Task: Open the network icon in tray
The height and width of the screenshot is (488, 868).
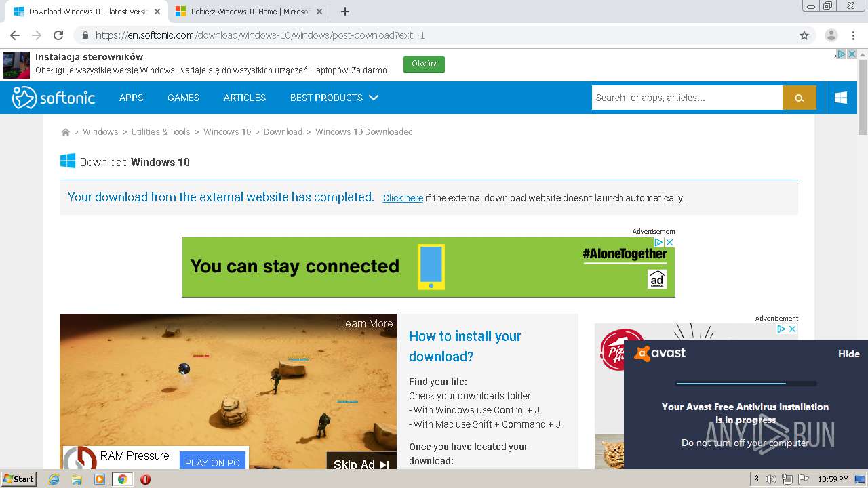Action: (x=787, y=479)
